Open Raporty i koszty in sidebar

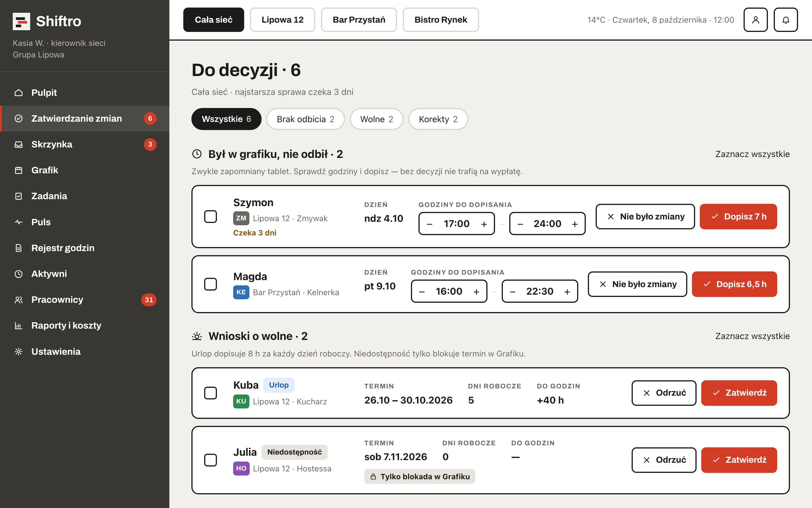pyautogui.click(x=85, y=325)
